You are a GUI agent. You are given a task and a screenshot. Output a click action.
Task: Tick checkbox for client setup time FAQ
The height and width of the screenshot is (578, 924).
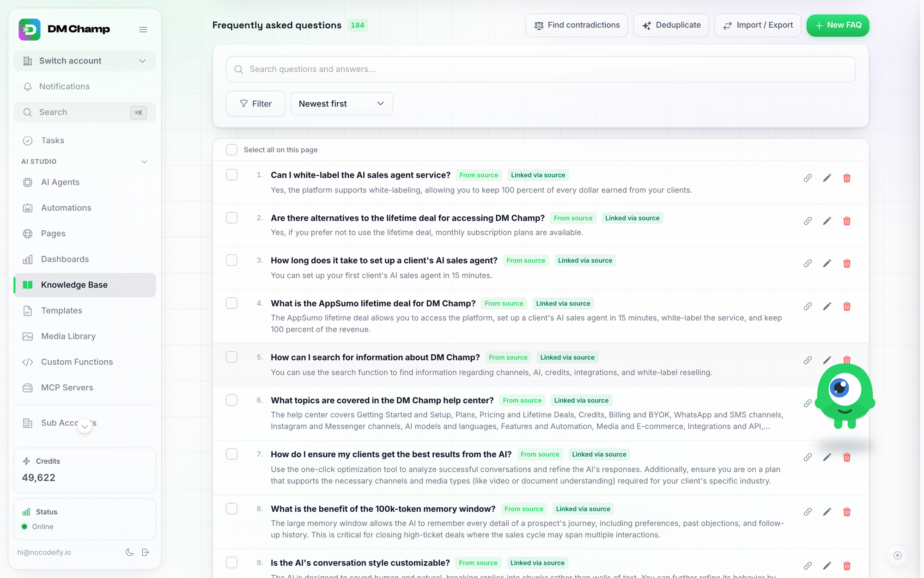click(x=231, y=260)
